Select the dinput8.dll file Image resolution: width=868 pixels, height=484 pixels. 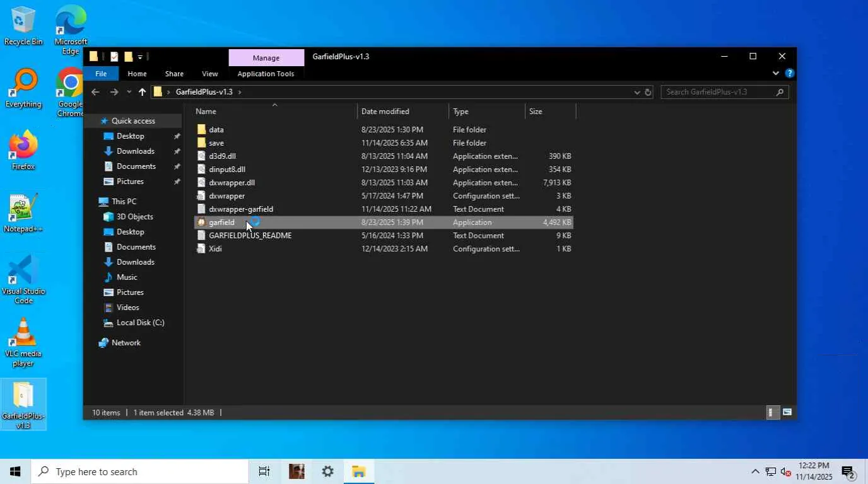[x=384, y=170]
